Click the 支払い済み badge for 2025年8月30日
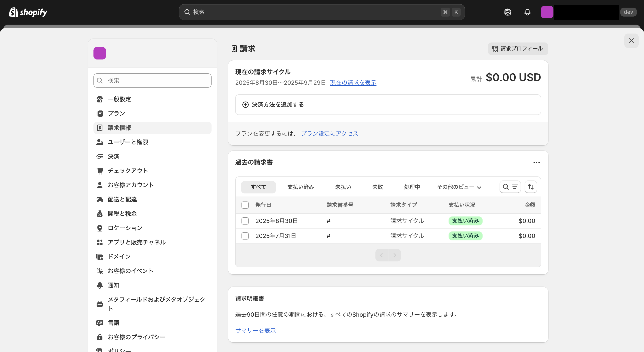The image size is (644, 352). click(465, 221)
